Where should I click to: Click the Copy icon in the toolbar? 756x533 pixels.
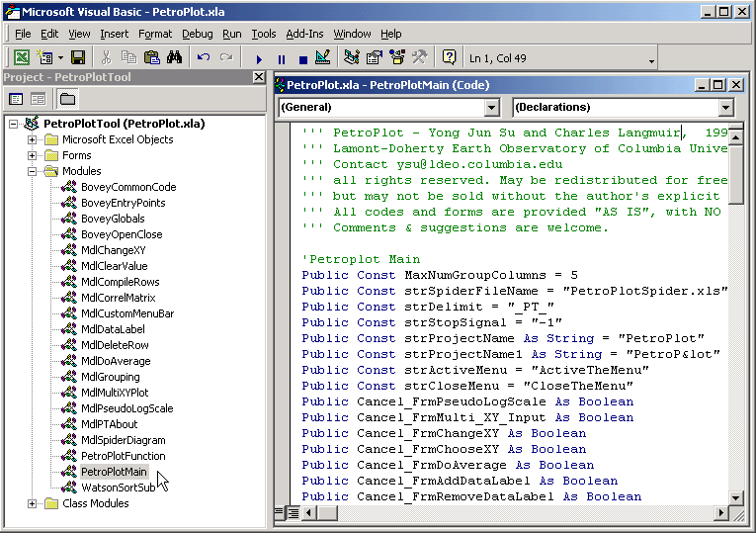pyautogui.click(x=128, y=58)
